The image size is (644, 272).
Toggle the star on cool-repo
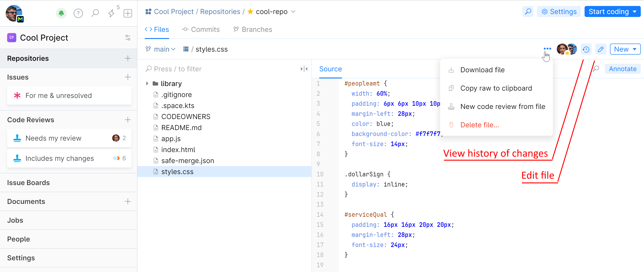(250, 11)
